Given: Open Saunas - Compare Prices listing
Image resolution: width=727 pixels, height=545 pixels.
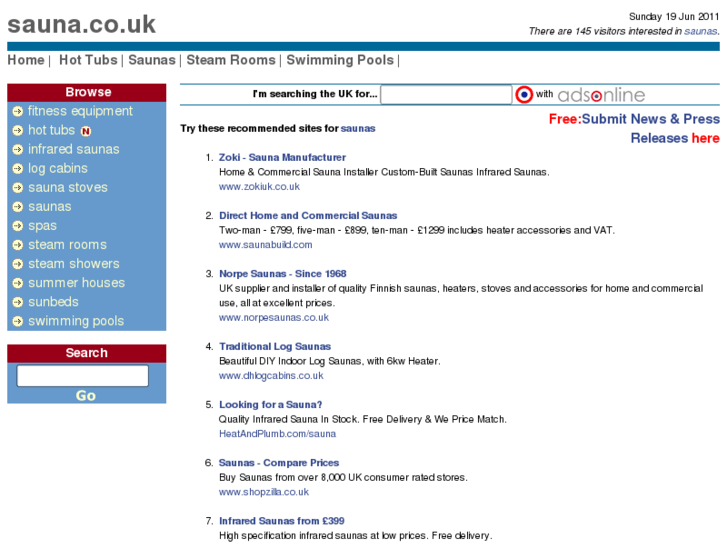Looking at the screenshot, I should (x=279, y=463).
